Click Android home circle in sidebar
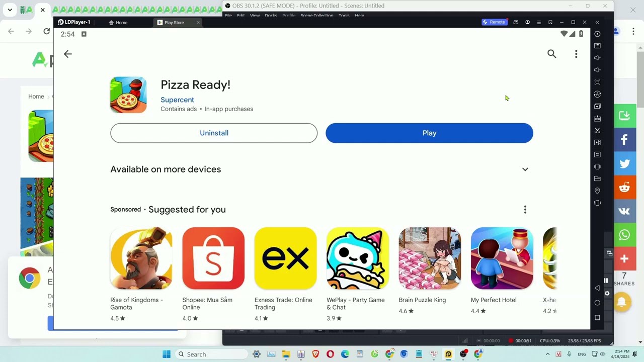Screen dimensions: 644x362 point(597,303)
